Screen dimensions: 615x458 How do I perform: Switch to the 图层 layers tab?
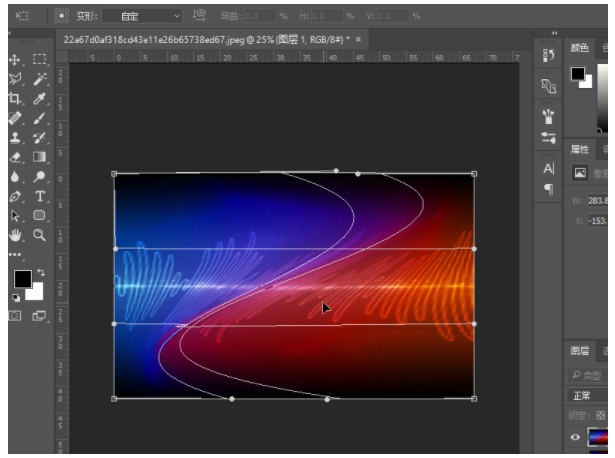pyautogui.click(x=579, y=351)
